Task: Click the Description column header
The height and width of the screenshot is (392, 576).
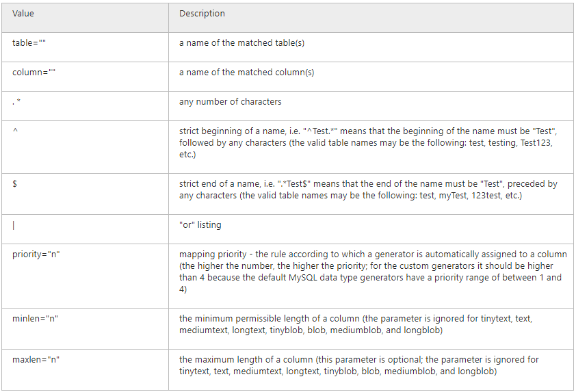Action: pos(371,18)
